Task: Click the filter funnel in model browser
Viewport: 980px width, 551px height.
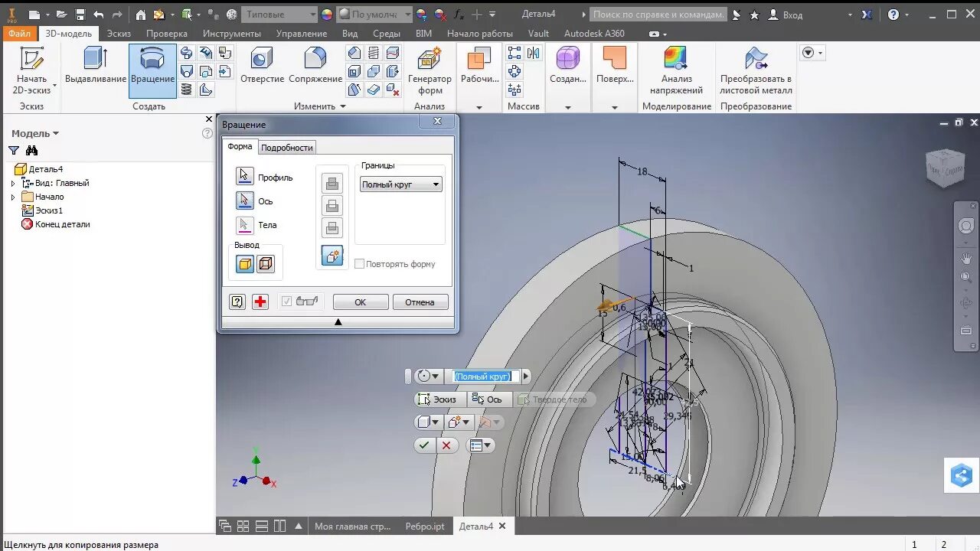Action: click(14, 151)
